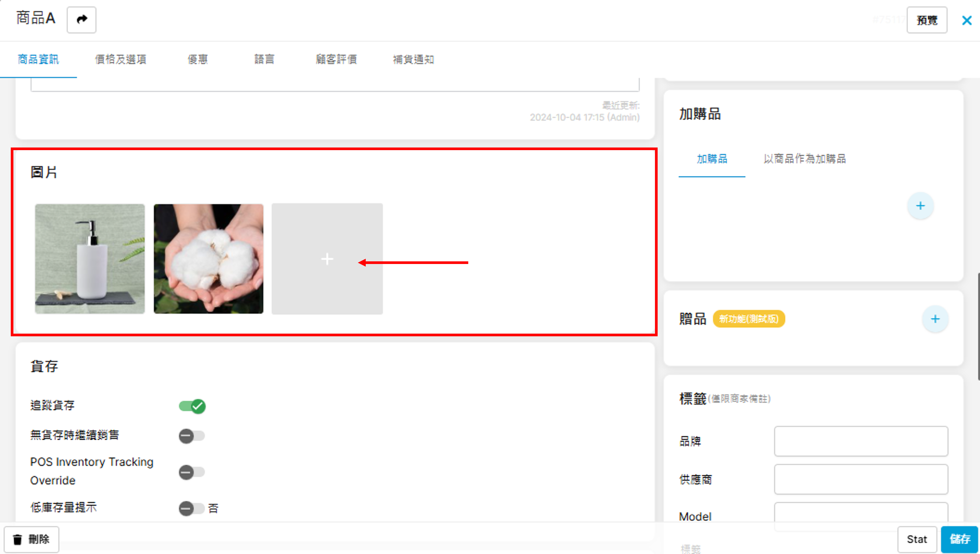Click the blue 儲存 save button

pos(959,539)
